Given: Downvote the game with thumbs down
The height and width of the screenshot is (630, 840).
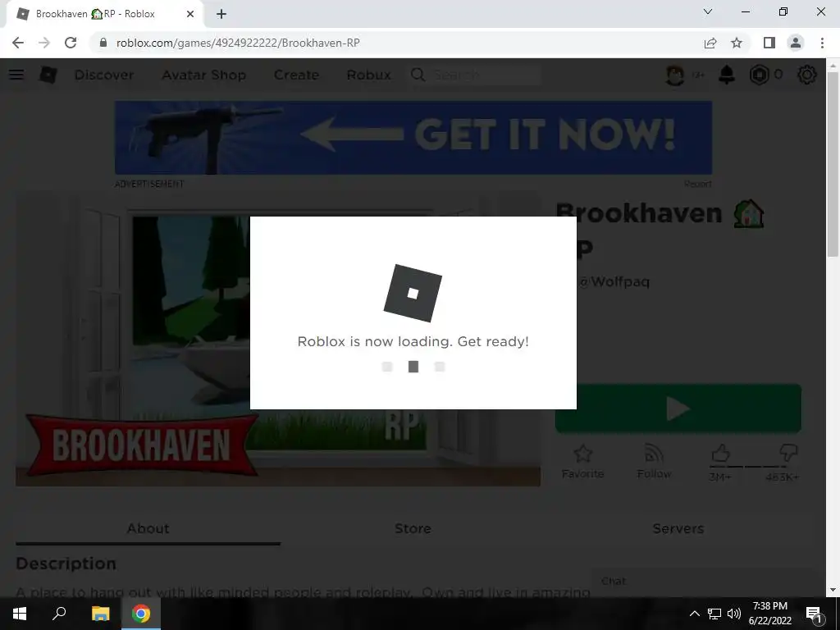Looking at the screenshot, I should 788,454.
